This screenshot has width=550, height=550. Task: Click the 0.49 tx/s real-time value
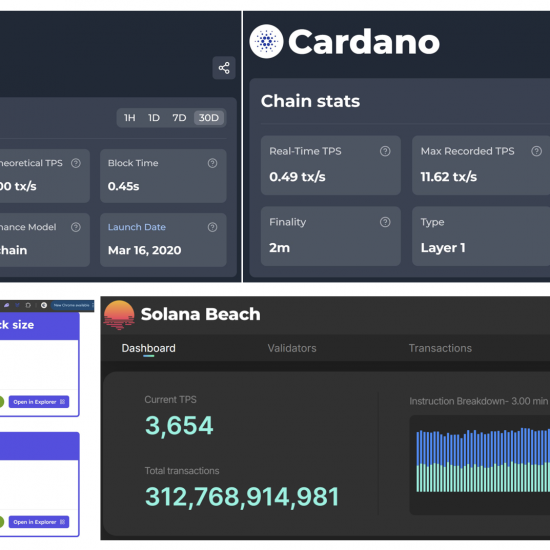coord(297,177)
